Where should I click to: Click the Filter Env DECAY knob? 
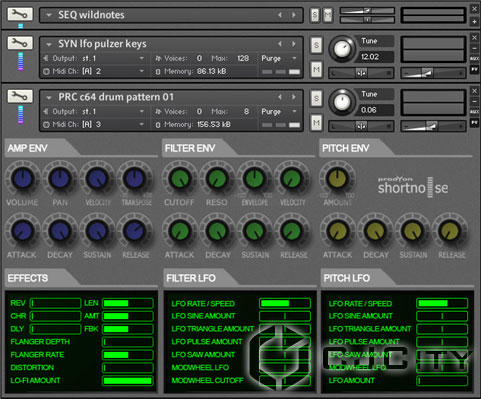(217, 231)
